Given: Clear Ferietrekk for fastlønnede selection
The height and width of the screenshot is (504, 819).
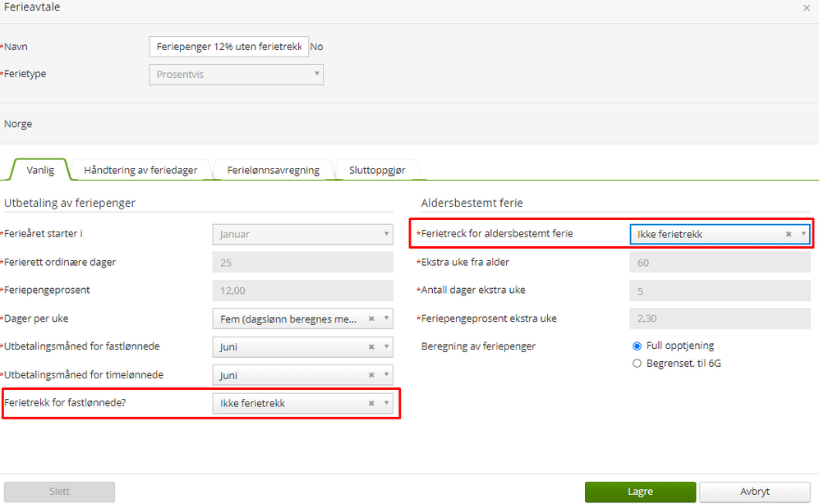Looking at the screenshot, I should (x=371, y=403).
